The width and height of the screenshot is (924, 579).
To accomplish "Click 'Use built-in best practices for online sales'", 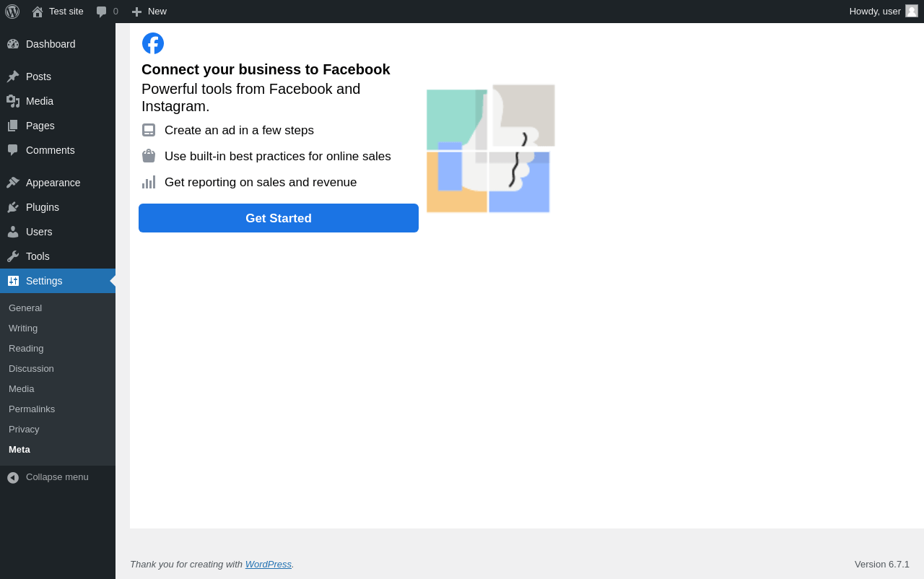I will [x=278, y=157].
